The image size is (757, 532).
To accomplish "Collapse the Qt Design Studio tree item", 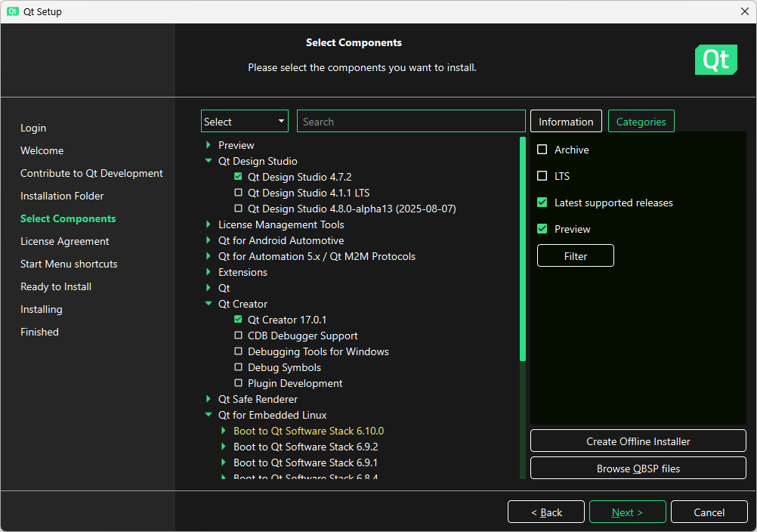I will click(209, 160).
